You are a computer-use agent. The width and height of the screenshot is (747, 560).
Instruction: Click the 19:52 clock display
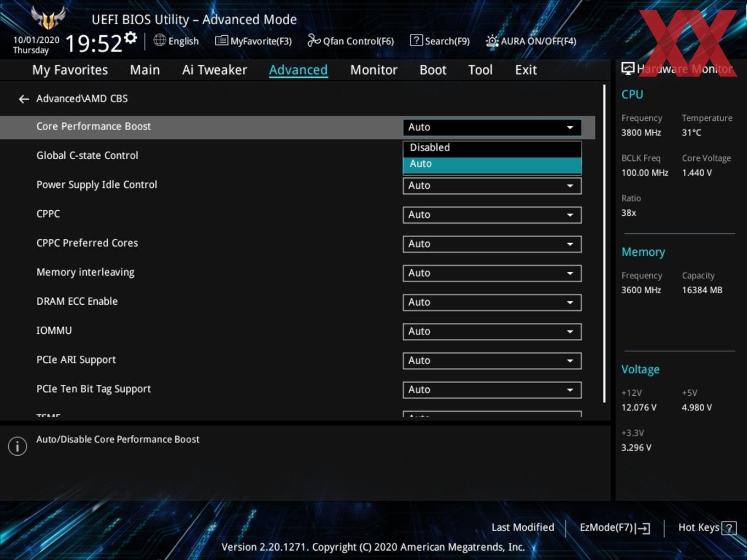tap(93, 43)
